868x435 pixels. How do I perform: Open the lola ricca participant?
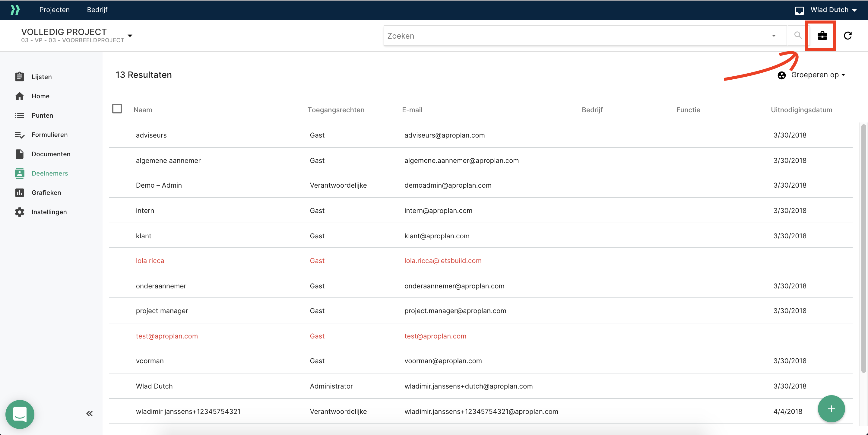coord(150,261)
